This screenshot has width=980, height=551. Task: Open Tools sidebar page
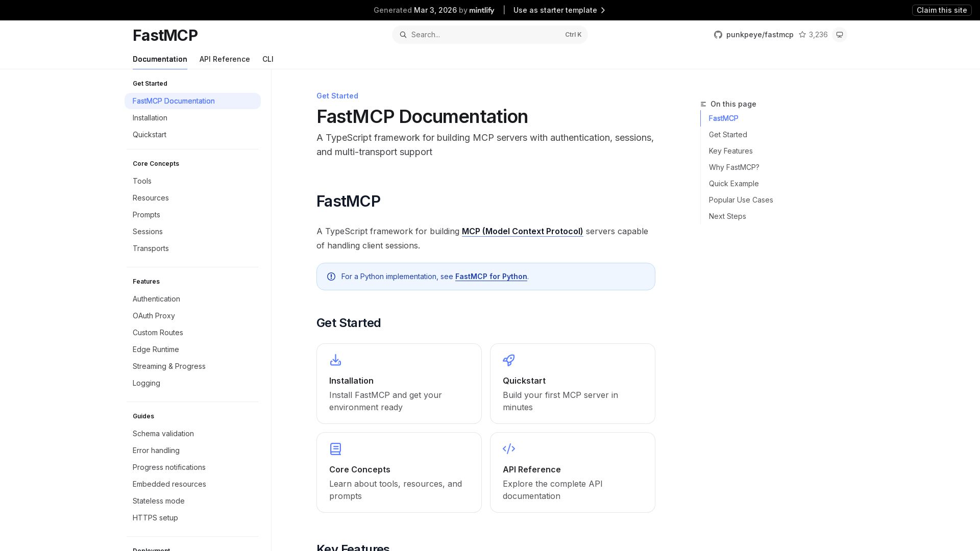(192, 181)
